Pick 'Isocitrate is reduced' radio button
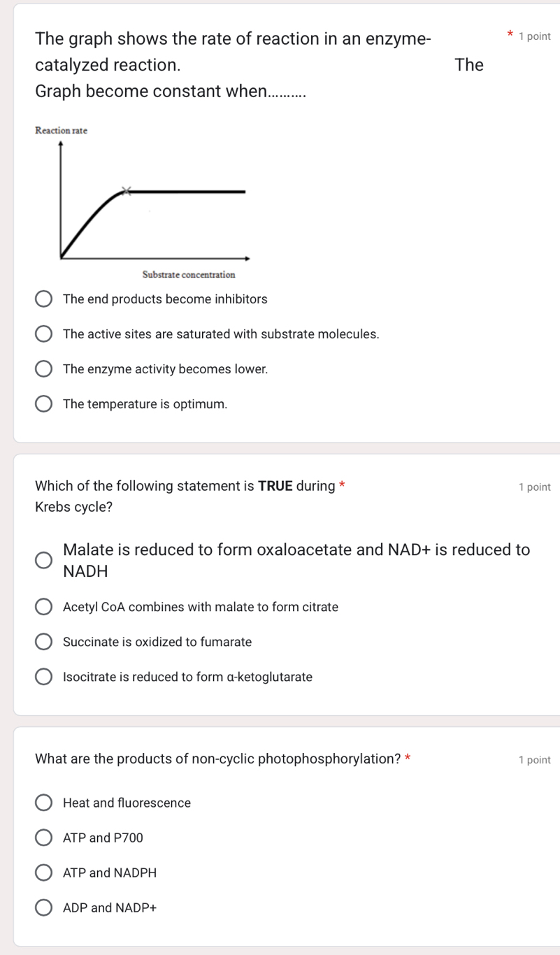 [43, 677]
